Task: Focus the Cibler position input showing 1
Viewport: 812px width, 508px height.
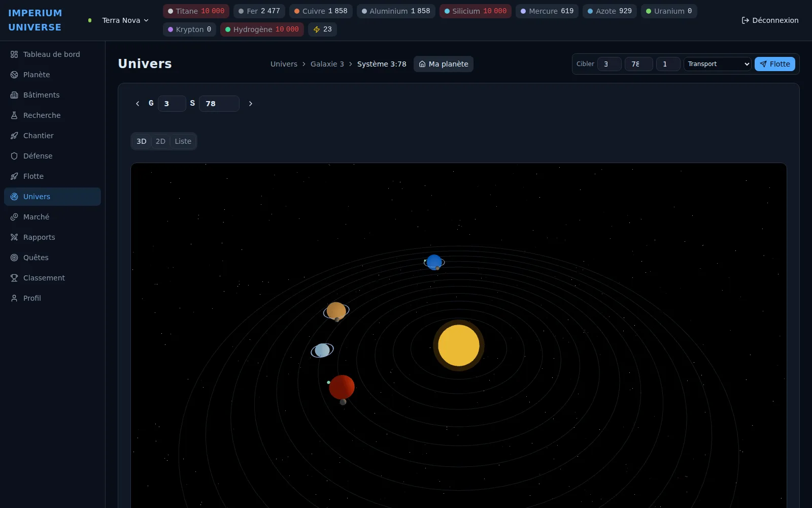Action: click(668, 64)
